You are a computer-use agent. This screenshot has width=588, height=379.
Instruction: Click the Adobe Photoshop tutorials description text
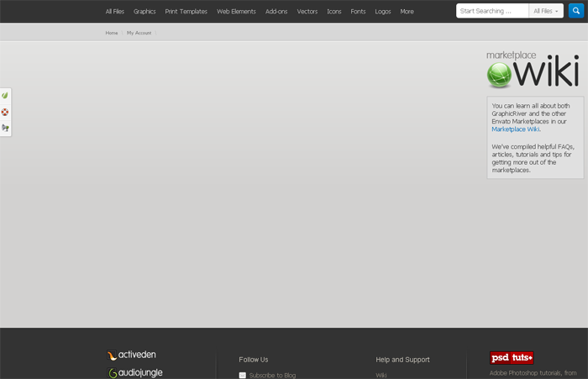coord(533,373)
